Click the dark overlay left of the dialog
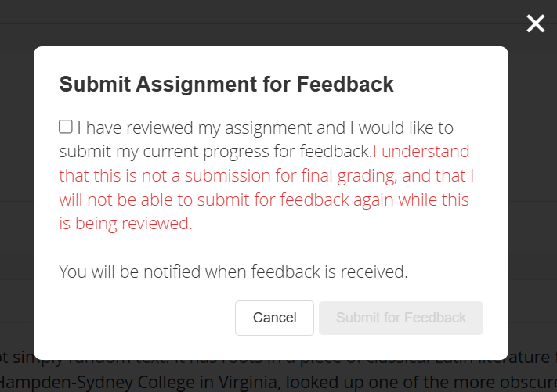Image resolution: width=557 pixels, height=392 pixels. (16, 196)
